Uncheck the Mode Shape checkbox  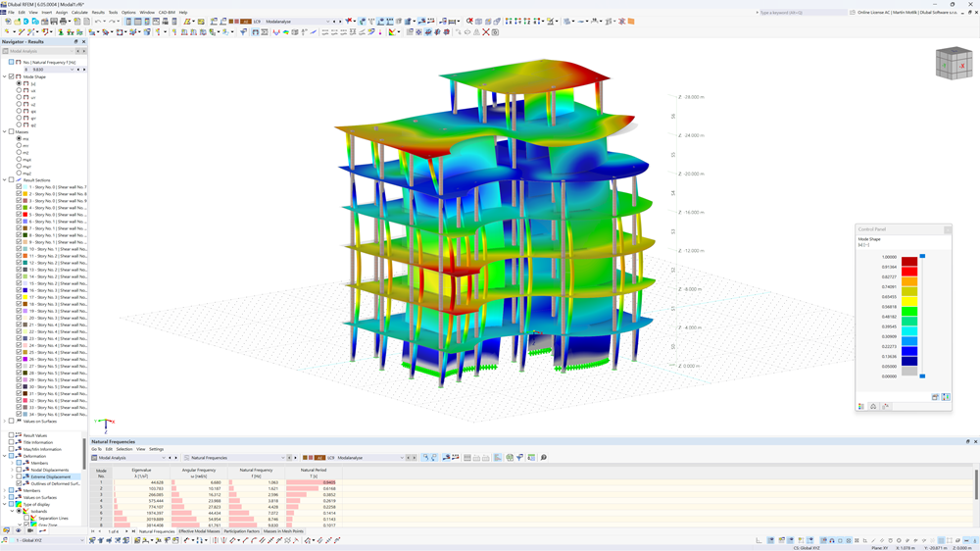11,76
